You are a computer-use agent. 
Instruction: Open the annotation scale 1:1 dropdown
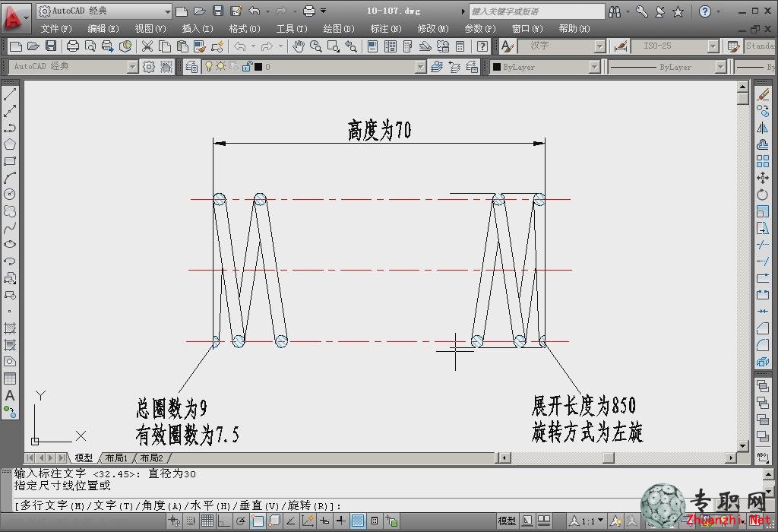[x=586, y=521]
